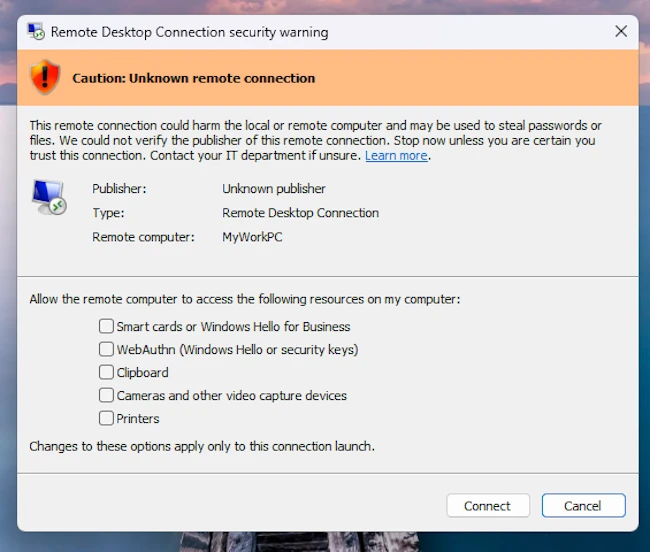
Task: Click the remote computer monitor icon
Action: (49, 197)
